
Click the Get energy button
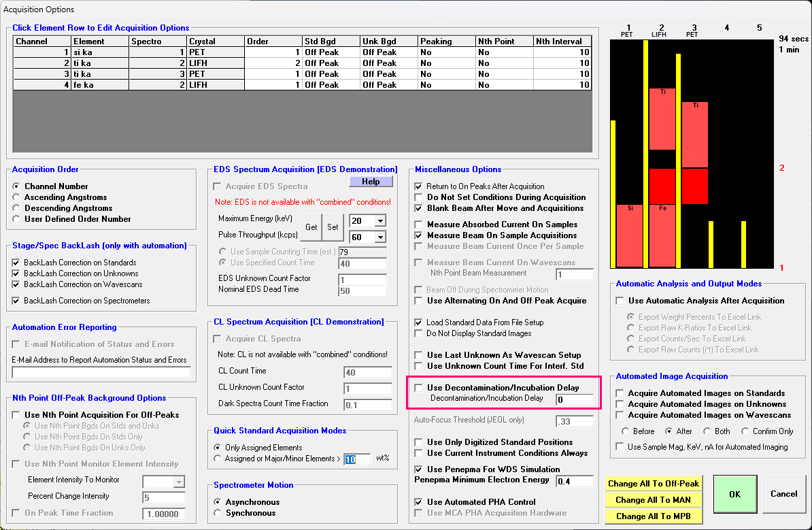[311, 227]
